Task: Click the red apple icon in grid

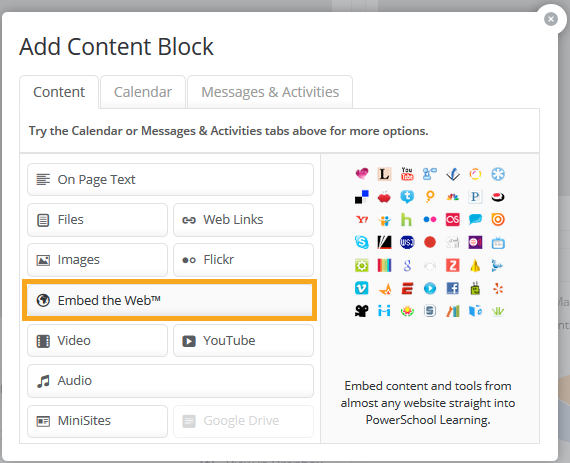Action: tap(384, 197)
